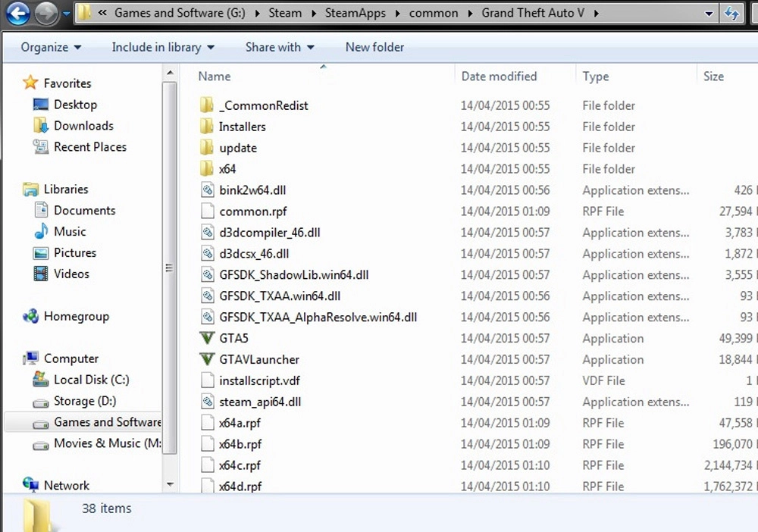Click the Pictures library icon
Viewport: 758px width, 532px height.
[41, 252]
